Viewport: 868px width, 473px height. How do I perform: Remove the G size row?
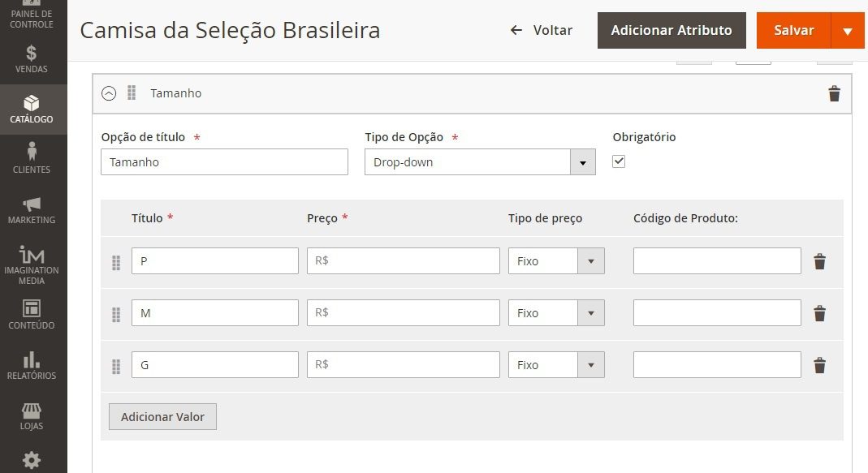[820, 365]
